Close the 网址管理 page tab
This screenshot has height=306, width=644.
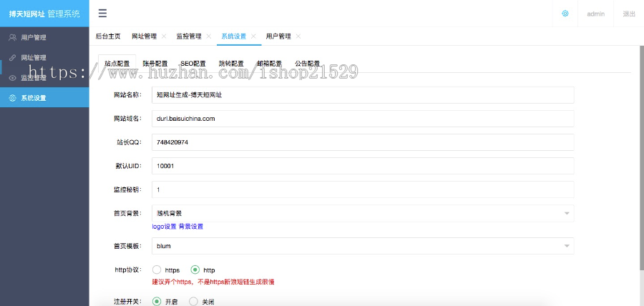(164, 36)
